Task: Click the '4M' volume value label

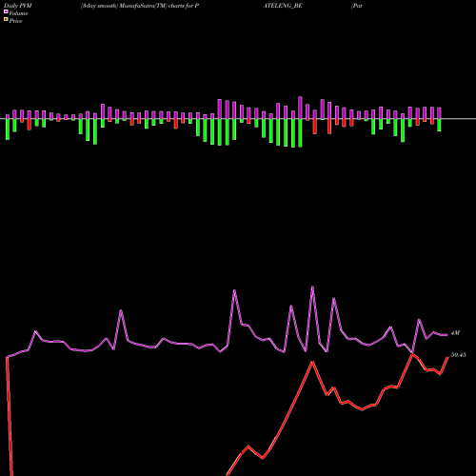Action: tap(455, 333)
